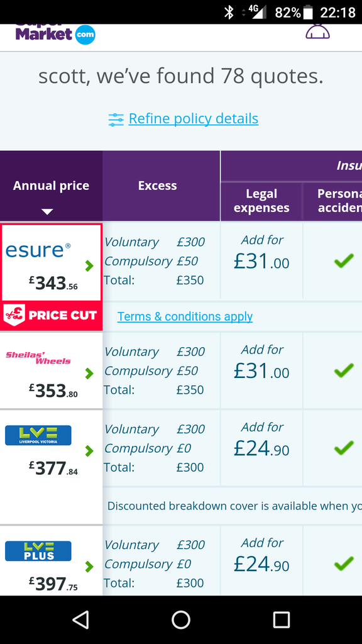Add esure legal expenses for £31.00

(261, 253)
